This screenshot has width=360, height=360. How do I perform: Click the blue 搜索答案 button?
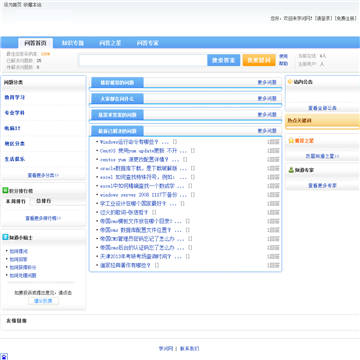pyautogui.click(x=224, y=60)
